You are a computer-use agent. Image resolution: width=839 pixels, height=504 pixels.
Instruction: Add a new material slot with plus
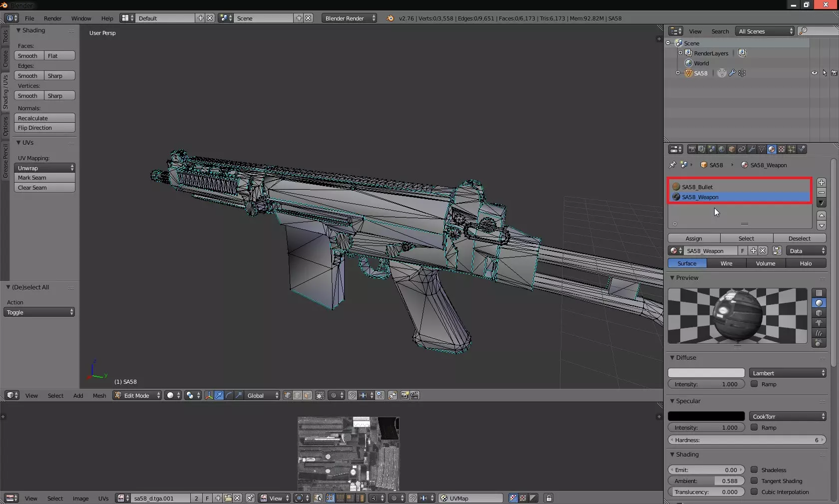pos(821,183)
